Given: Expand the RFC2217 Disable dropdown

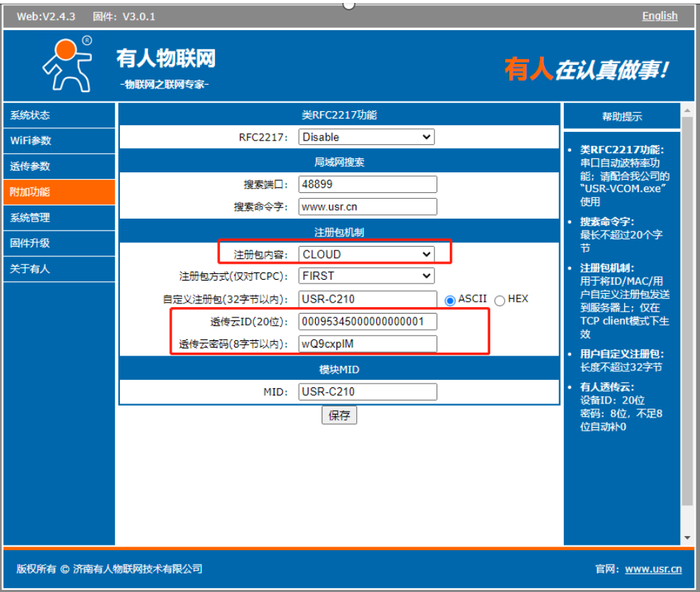Looking at the screenshot, I should pos(366,137).
